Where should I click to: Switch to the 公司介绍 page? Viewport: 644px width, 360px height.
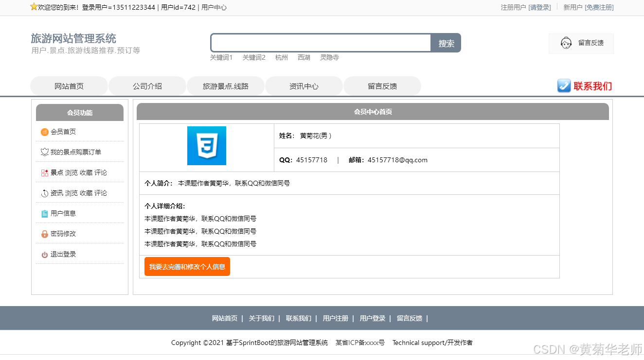147,86
